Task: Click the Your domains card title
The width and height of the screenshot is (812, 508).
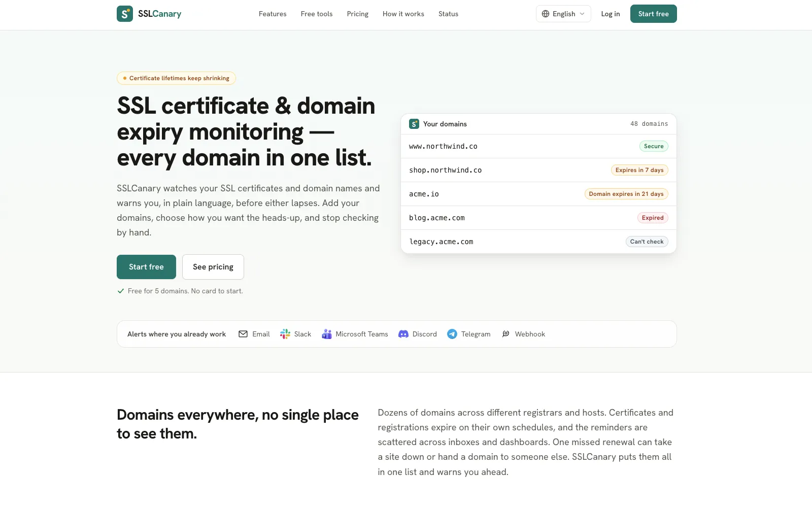Action: tap(445, 124)
